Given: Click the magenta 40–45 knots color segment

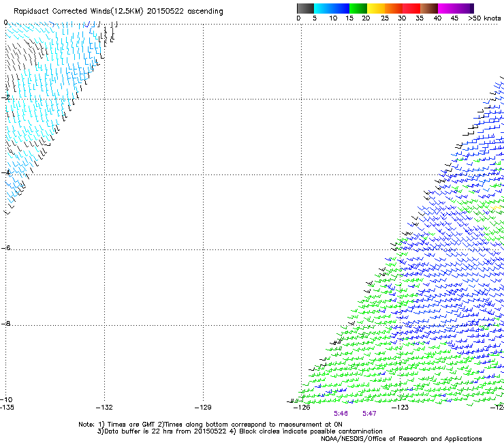Looking at the screenshot, I should (x=447, y=8).
